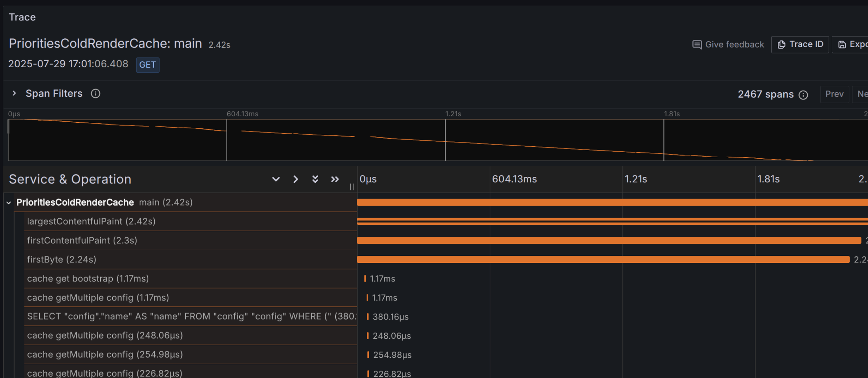Open the firstByte span details
This screenshot has width=868, height=378.
pyautogui.click(x=61, y=260)
